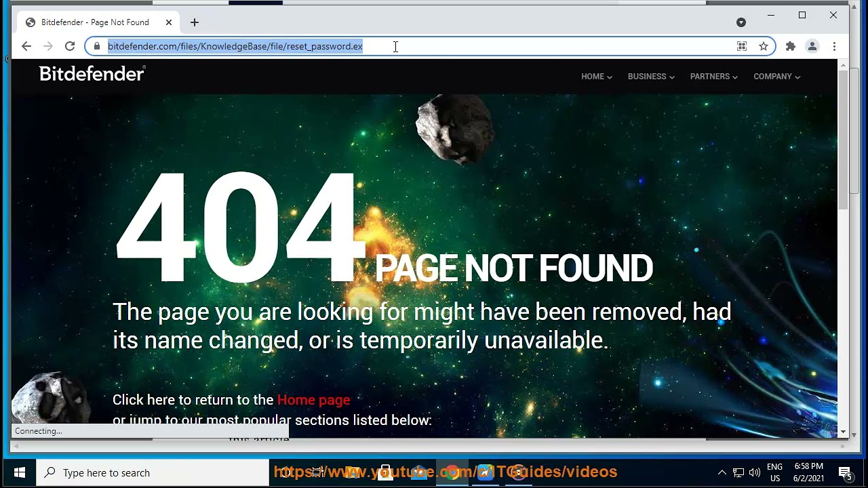This screenshot has height=488, width=868.
Task: Click the ENG US language indicator
Action: tap(774, 472)
